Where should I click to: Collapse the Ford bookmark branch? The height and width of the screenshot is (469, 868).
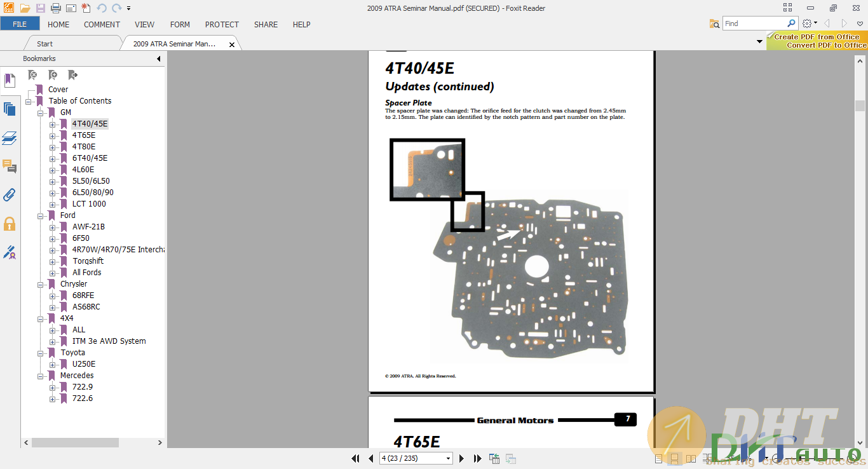tap(40, 215)
